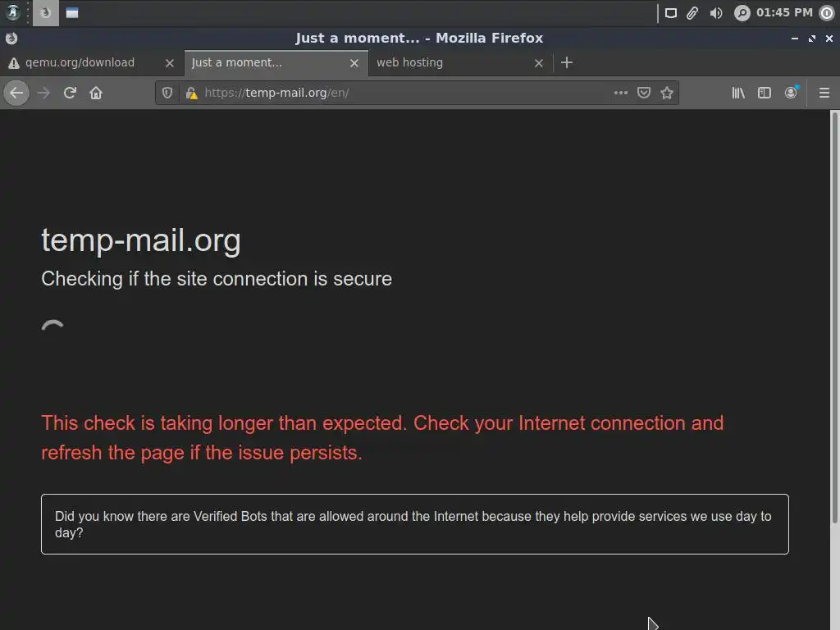The image size is (840, 630).
Task: Open Firefox hamburger application menu
Action: pyautogui.click(x=824, y=93)
